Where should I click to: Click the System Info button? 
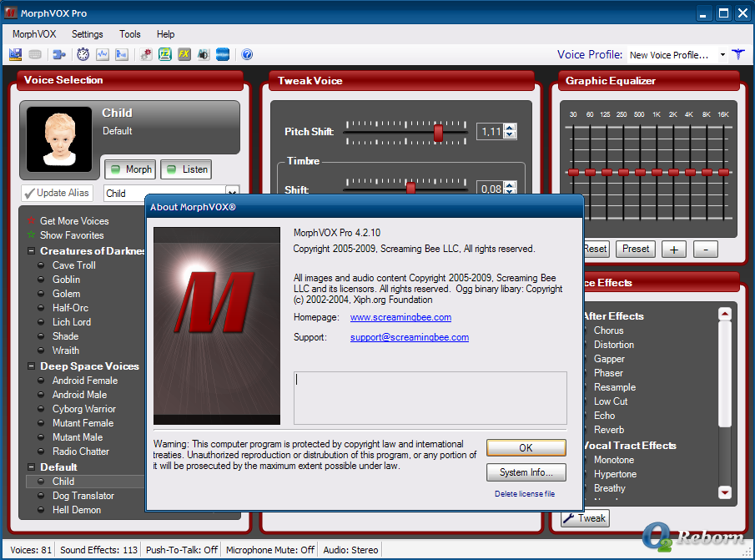[x=526, y=472]
